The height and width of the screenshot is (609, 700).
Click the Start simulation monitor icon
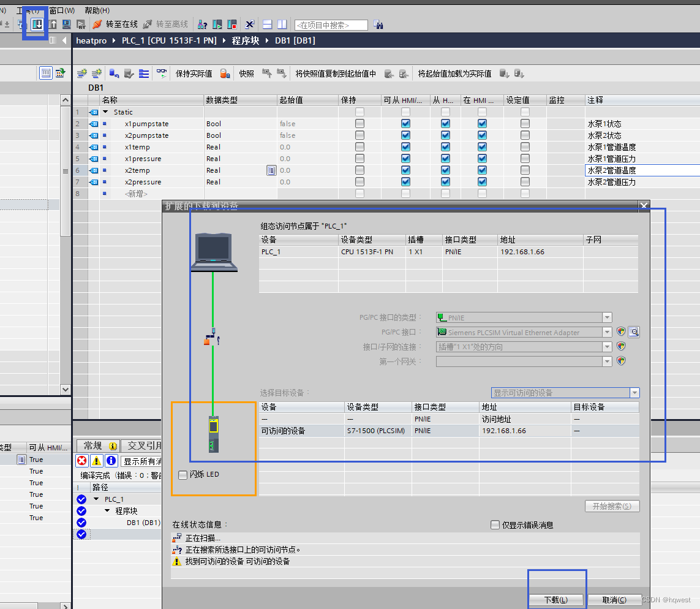[x=67, y=24]
